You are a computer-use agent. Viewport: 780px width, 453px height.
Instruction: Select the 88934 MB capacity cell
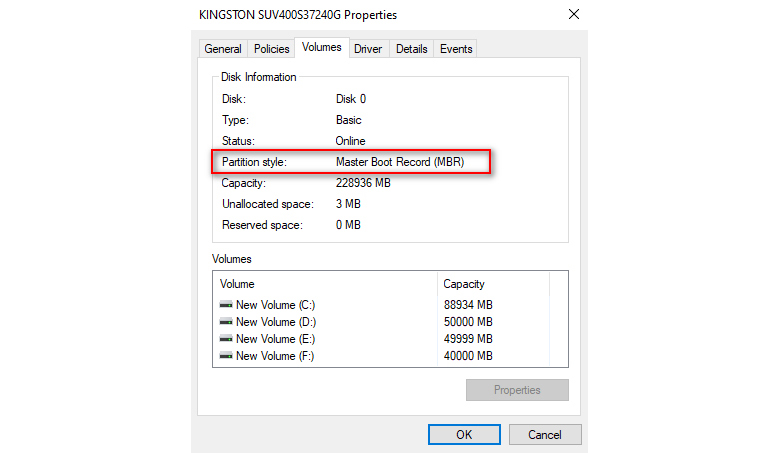(x=468, y=305)
